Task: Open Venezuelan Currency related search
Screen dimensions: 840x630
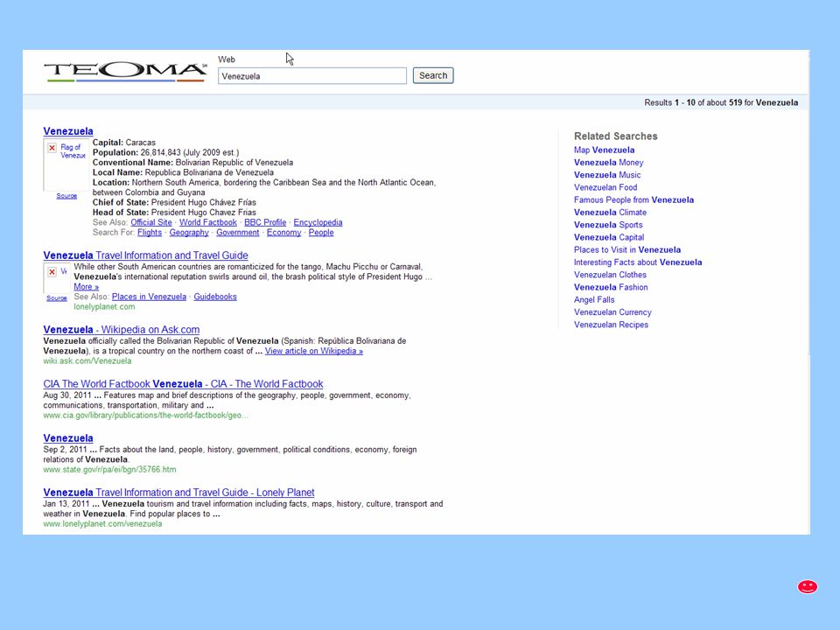Action: pyautogui.click(x=612, y=312)
